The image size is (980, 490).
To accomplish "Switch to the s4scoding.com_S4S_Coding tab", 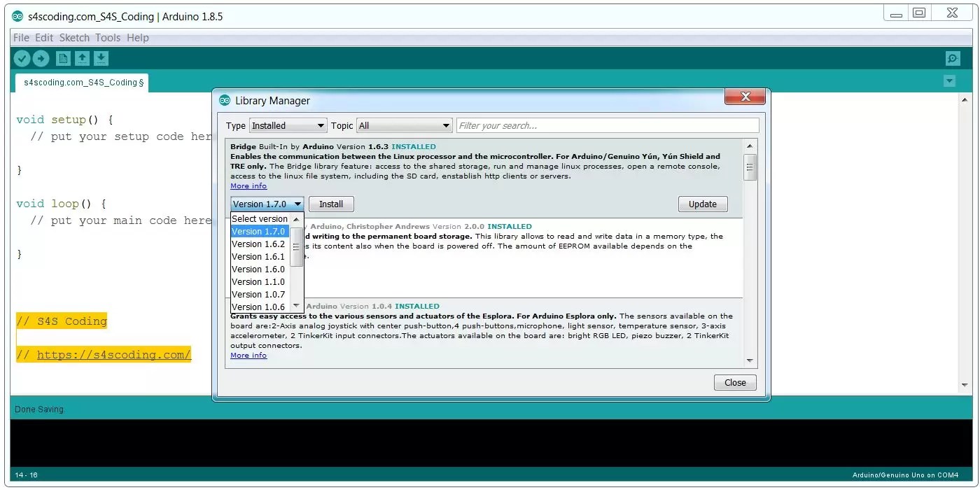I will pyautogui.click(x=81, y=82).
